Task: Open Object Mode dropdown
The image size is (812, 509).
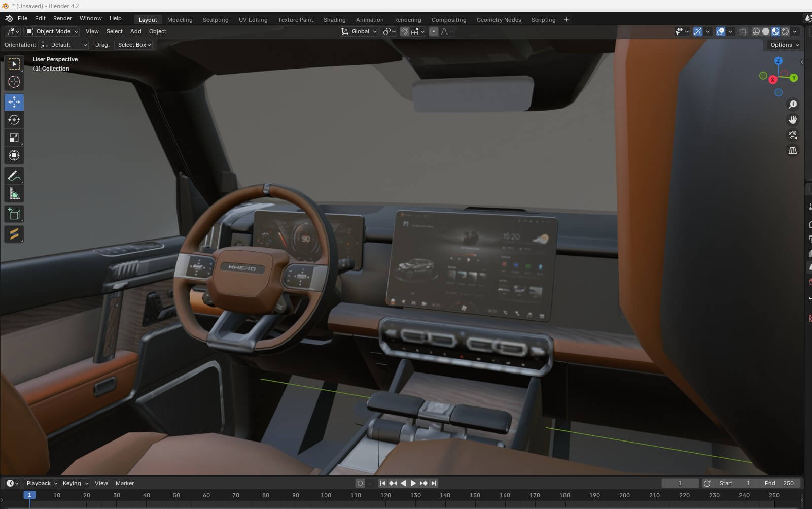Action: [x=52, y=31]
